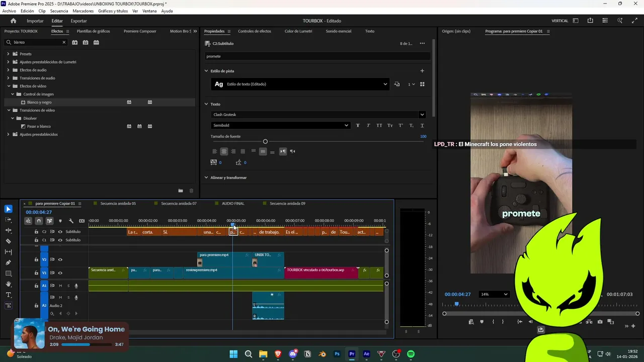Open the Secuencia menu
Image resolution: width=644 pixels, height=362 pixels.
coord(59,11)
